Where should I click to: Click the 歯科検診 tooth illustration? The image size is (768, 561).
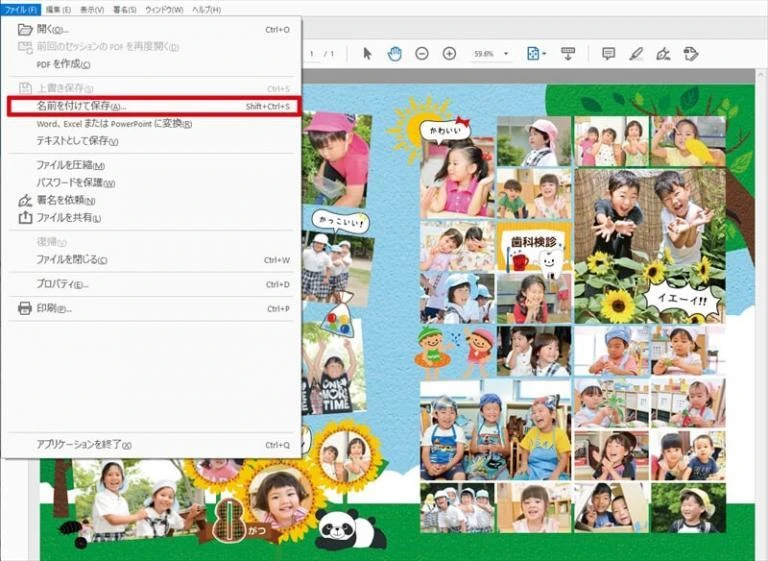click(x=534, y=246)
